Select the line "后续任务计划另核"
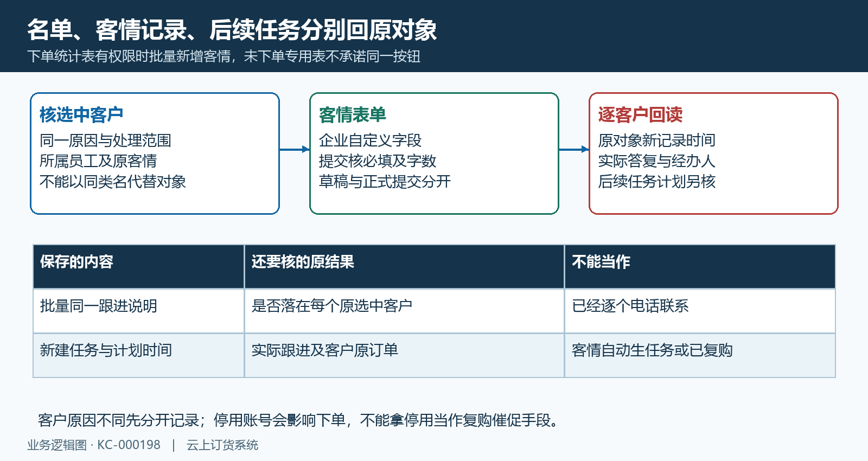868x461 pixels. pyautogui.click(x=657, y=182)
